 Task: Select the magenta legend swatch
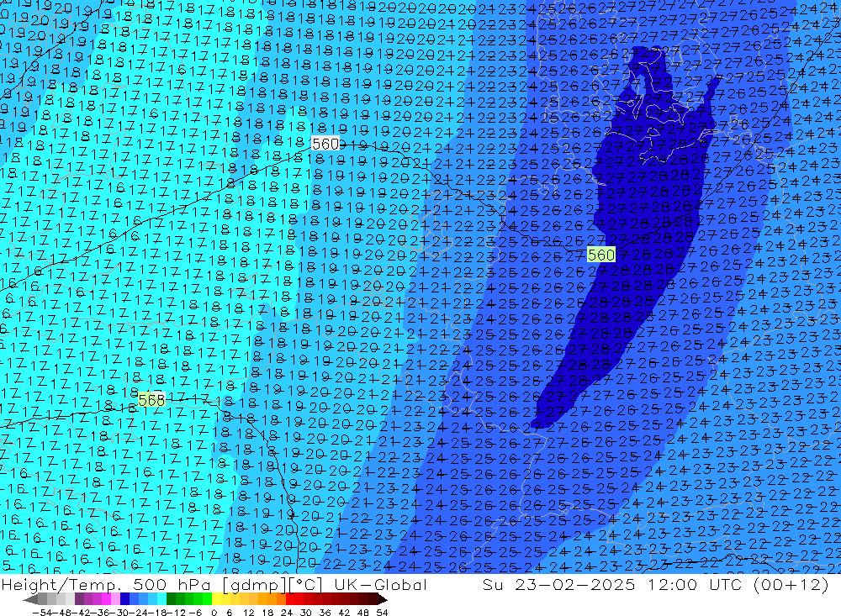tap(106, 599)
